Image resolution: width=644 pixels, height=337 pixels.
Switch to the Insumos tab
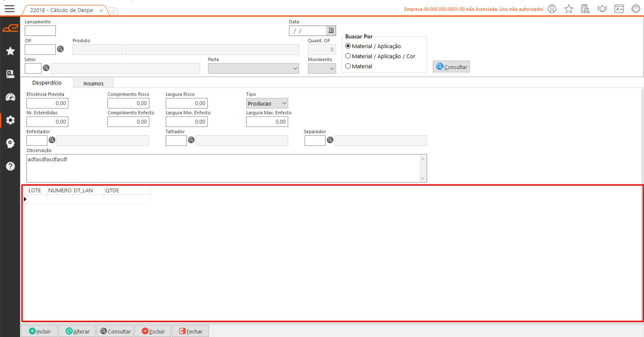click(93, 83)
